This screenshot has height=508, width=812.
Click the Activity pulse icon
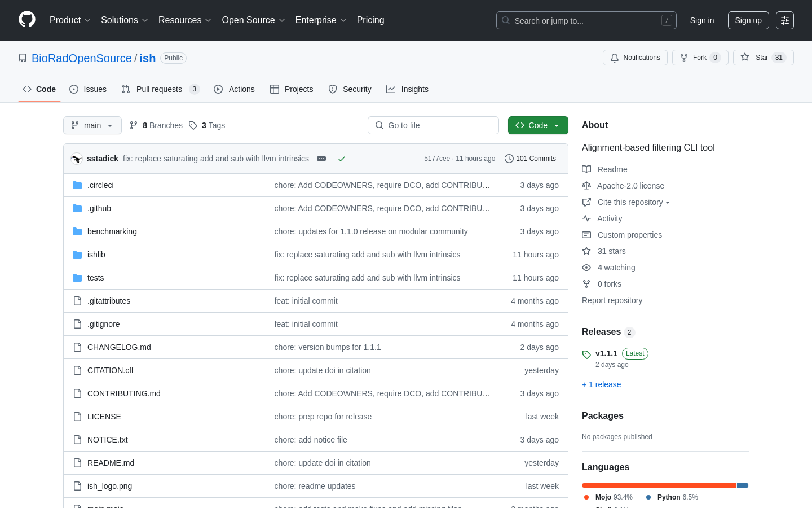586,218
